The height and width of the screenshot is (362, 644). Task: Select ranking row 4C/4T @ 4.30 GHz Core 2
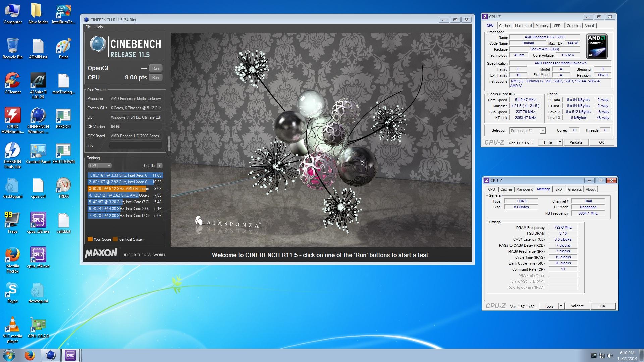[x=125, y=209]
